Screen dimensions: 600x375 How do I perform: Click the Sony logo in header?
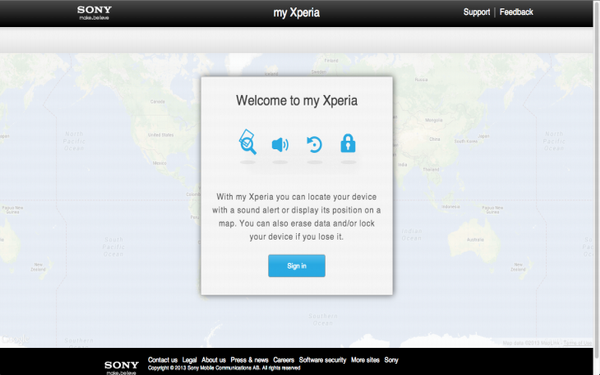pyautogui.click(x=94, y=12)
